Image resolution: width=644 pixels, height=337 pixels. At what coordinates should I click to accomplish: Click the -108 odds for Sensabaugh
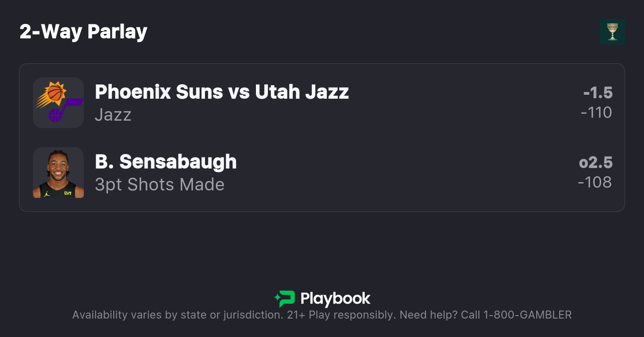(x=595, y=182)
